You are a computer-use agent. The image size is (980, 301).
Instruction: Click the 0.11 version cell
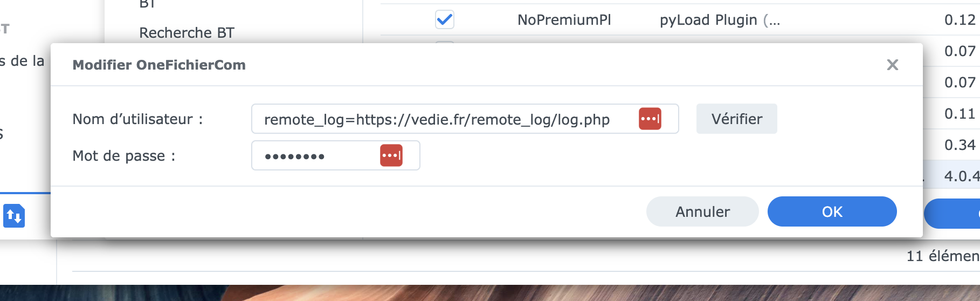pyautogui.click(x=960, y=114)
